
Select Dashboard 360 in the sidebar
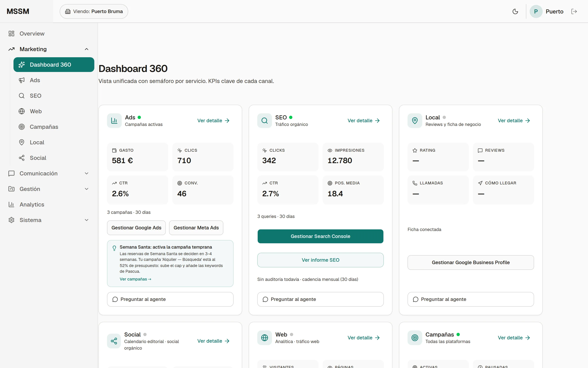coord(54,64)
